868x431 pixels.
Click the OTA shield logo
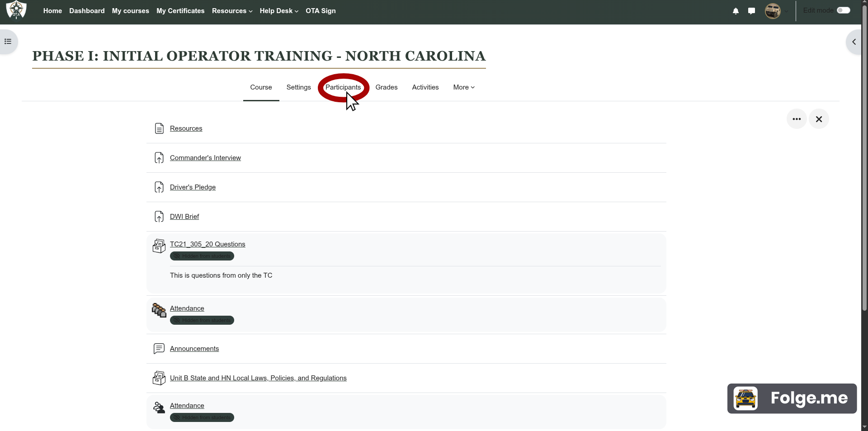click(x=16, y=10)
